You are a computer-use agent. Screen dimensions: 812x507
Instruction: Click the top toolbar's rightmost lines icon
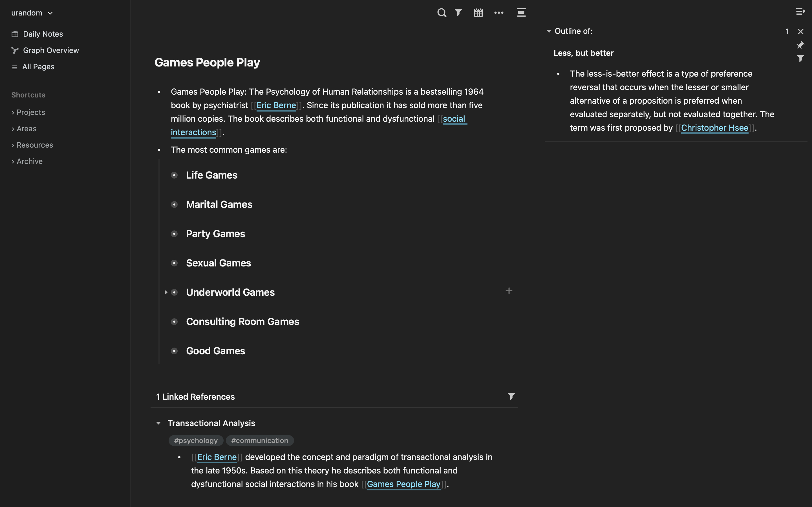521,13
